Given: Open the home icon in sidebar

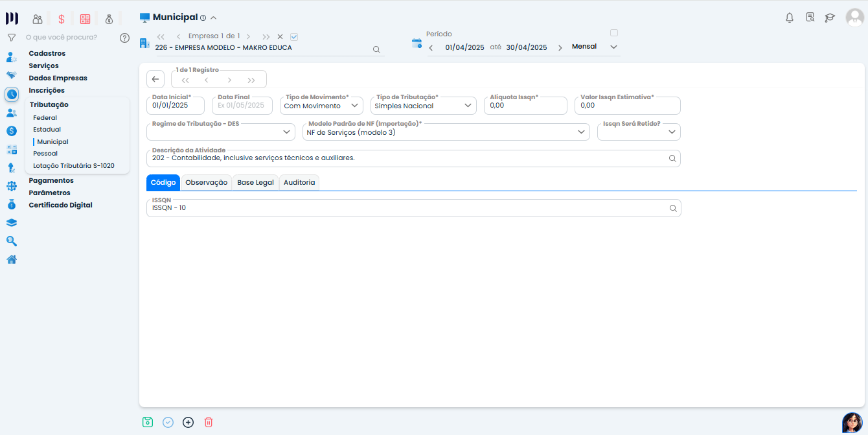Looking at the screenshot, I should point(12,260).
